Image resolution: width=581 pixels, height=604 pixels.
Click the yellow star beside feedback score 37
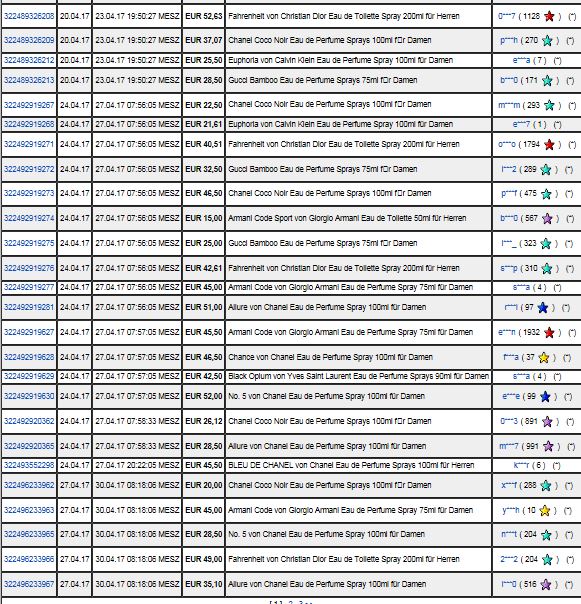pyautogui.click(x=544, y=357)
